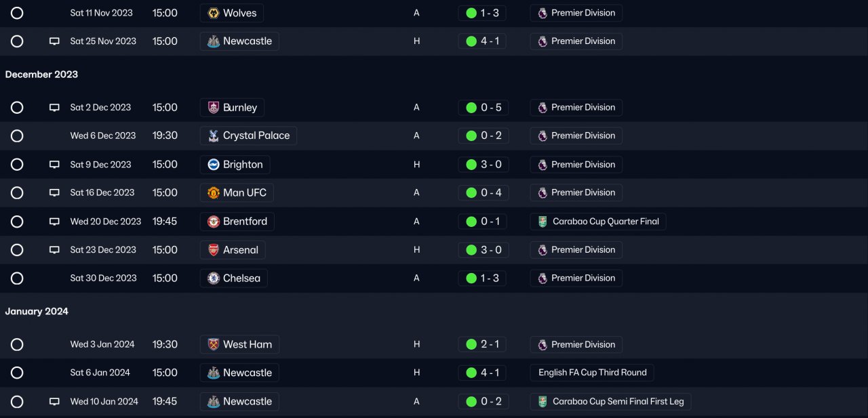Click Carabao Cup icon on Brentford row
868x418 pixels.
pos(542,222)
